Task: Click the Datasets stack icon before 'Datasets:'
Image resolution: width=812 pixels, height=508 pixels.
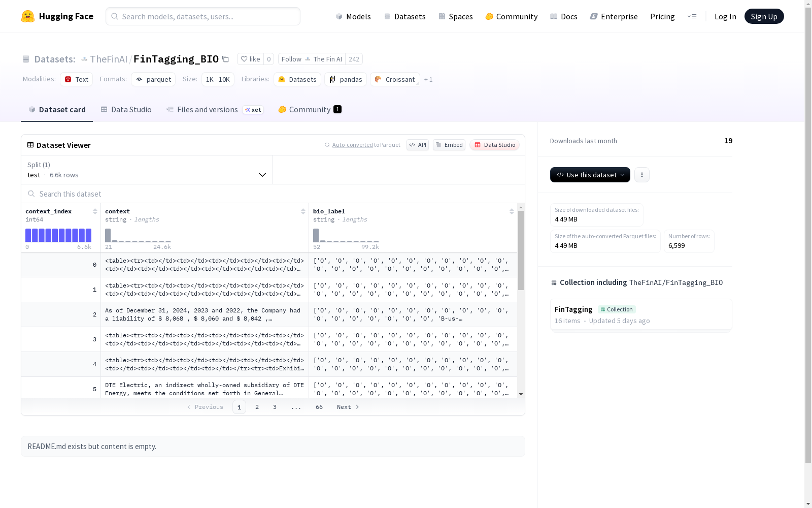Action: [x=26, y=59]
